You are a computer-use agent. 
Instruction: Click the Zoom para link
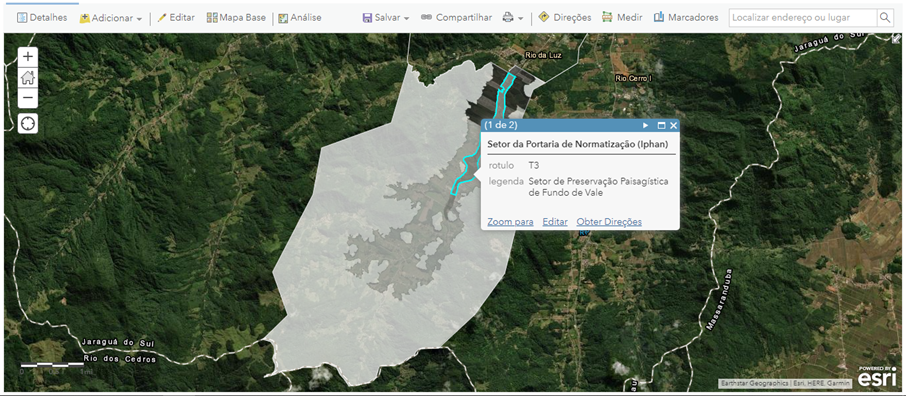[x=510, y=222]
